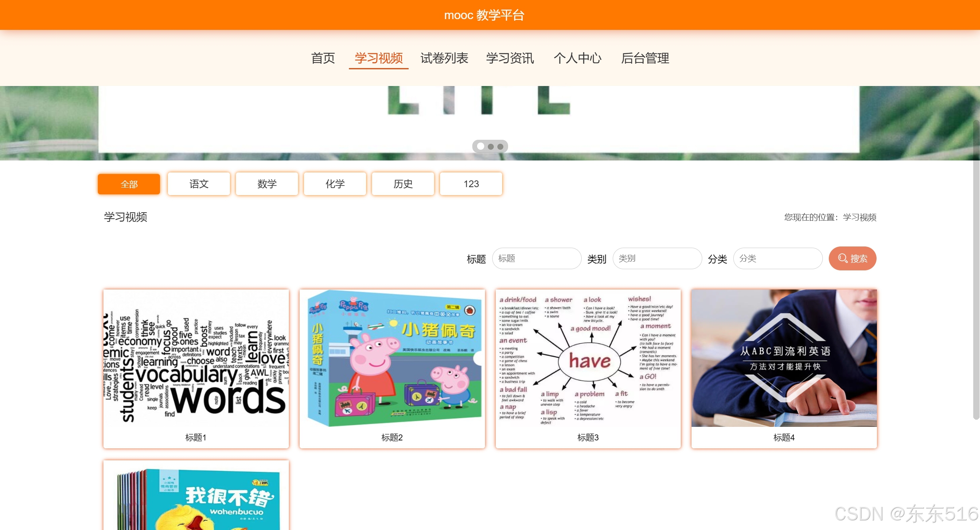Click the orange 搜索 search button

click(x=852, y=258)
